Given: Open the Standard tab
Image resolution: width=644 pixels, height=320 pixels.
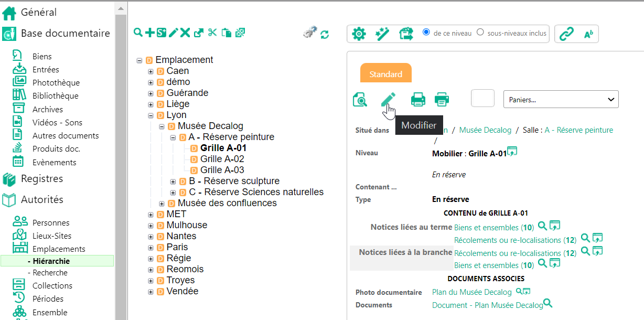Looking at the screenshot, I should tap(385, 74).
